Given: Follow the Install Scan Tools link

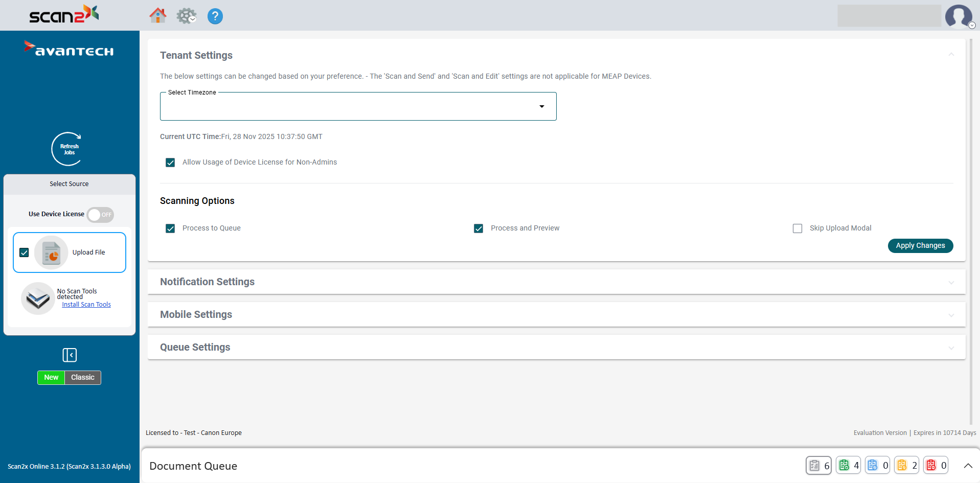Looking at the screenshot, I should 86,305.
